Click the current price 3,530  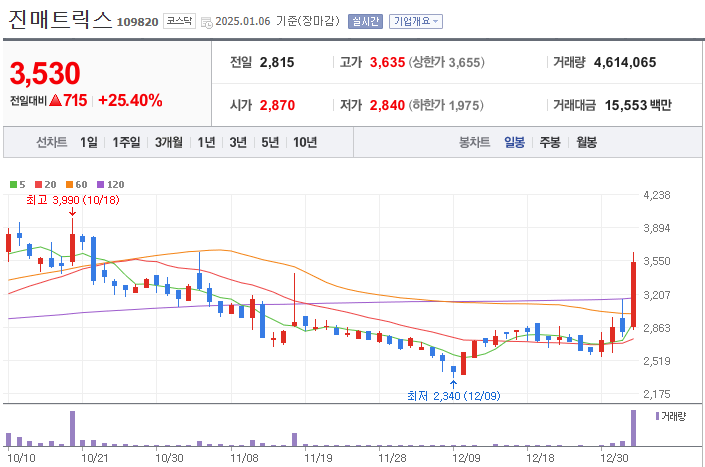pyautogui.click(x=45, y=73)
